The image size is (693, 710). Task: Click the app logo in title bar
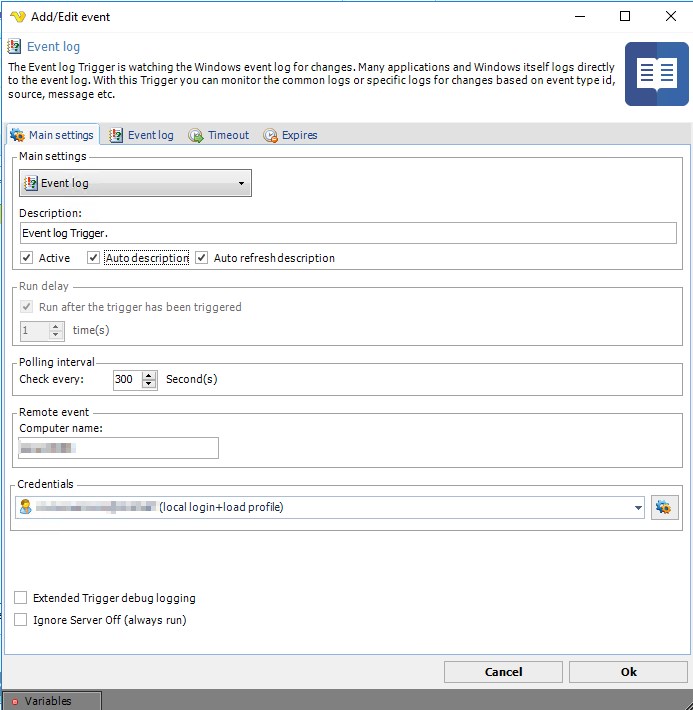(17, 16)
